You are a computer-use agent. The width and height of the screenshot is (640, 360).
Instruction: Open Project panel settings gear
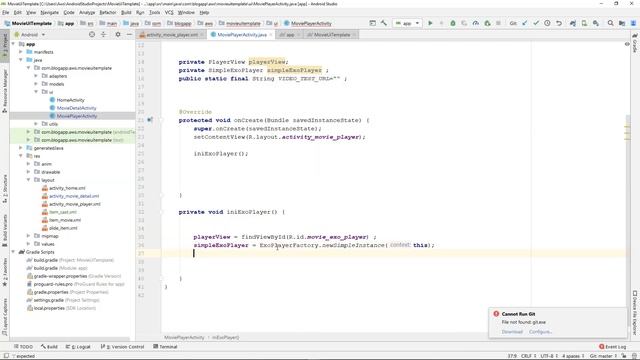click(118, 35)
